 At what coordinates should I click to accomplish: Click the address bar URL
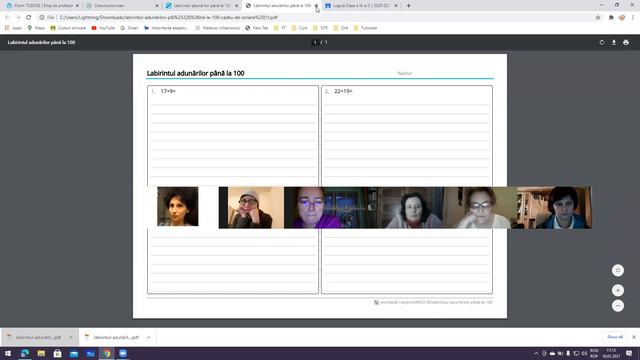click(168, 18)
